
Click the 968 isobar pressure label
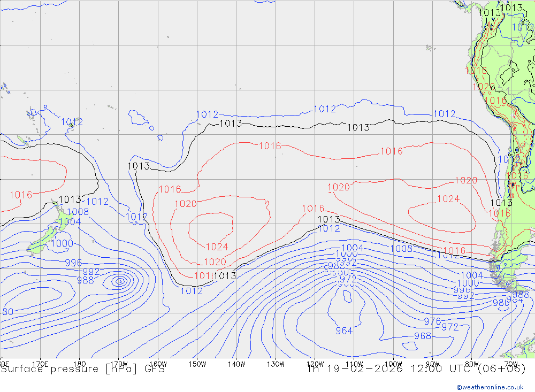click(423, 336)
